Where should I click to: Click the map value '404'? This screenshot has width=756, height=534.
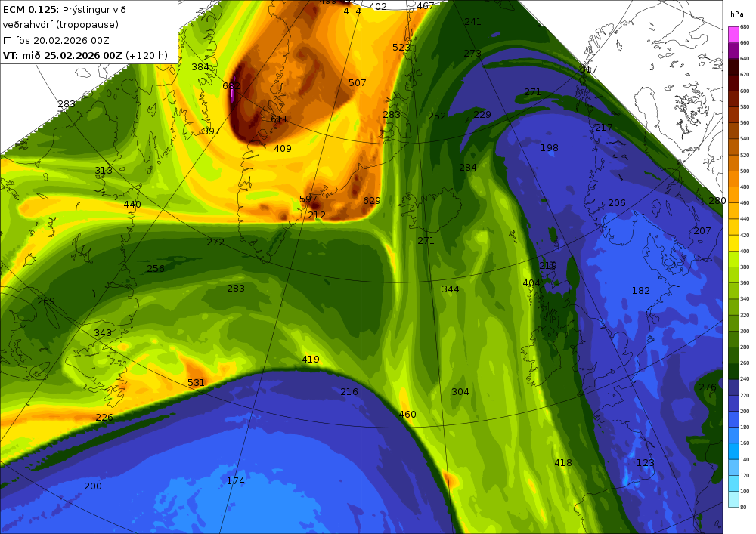coord(531,282)
